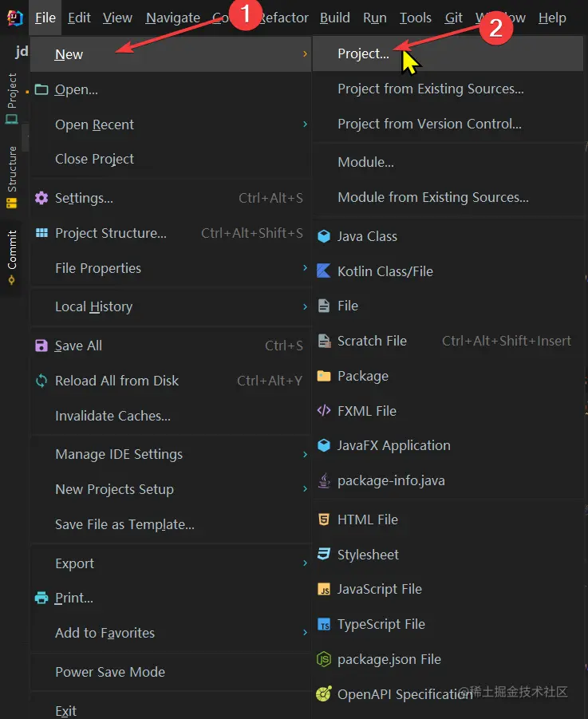
Task: Expand the File Properties submenu arrow
Action: [306, 268]
